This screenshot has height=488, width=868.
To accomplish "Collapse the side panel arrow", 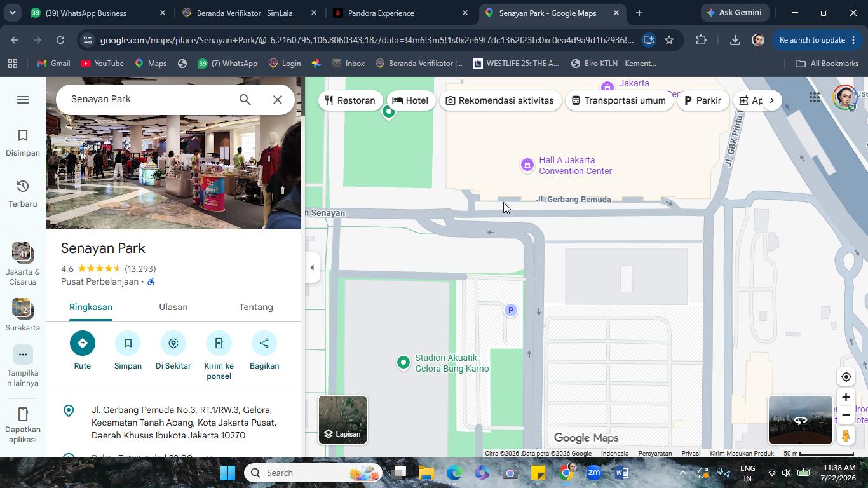I will coord(312,268).
